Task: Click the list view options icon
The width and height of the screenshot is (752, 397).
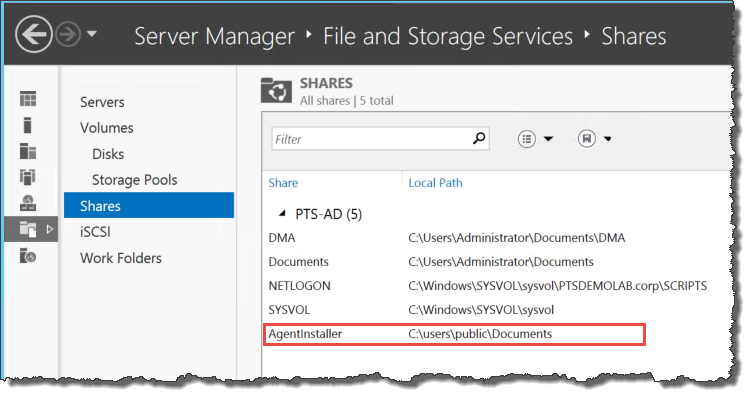Action: (x=527, y=139)
